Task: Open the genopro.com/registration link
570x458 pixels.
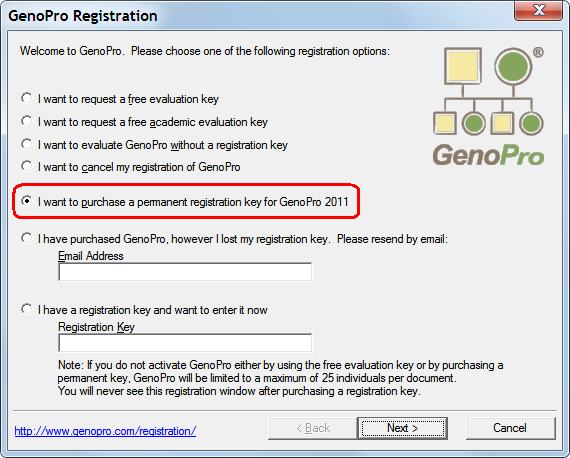Action: coord(105,431)
